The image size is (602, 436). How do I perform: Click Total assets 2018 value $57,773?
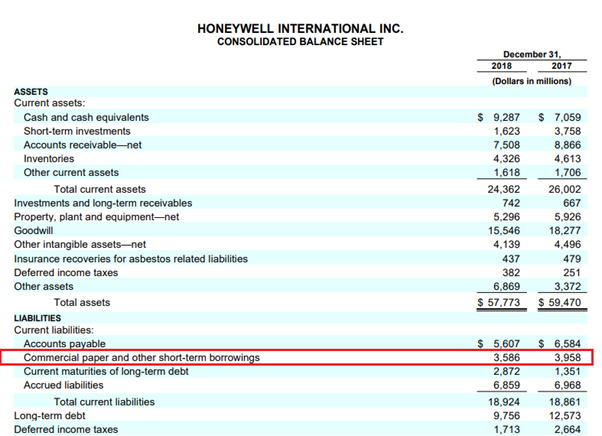(x=499, y=302)
